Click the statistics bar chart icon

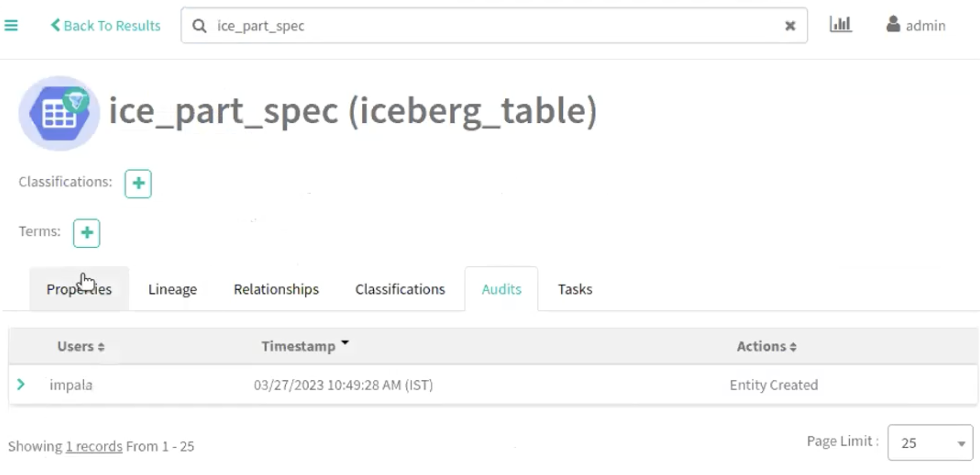pyautogui.click(x=840, y=24)
